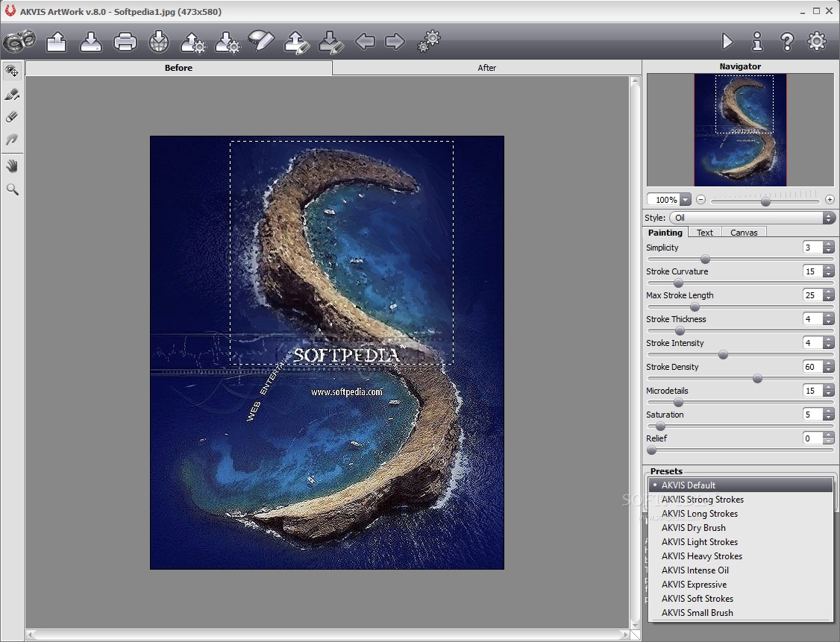This screenshot has height=642, width=840.
Task: Click the Navigator preview thumbnail
Action: pos(740,130)
